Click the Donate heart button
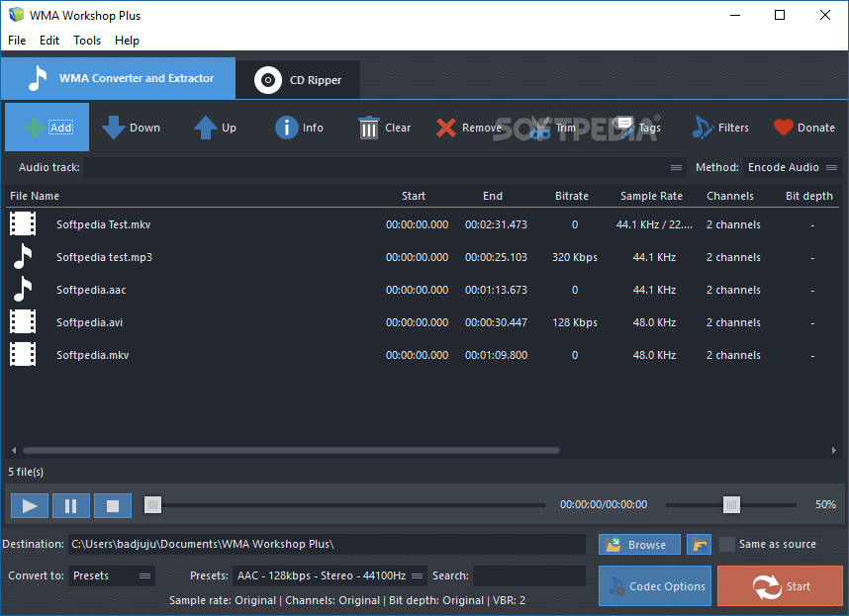849x616 pixels. (x=804, y=128)
